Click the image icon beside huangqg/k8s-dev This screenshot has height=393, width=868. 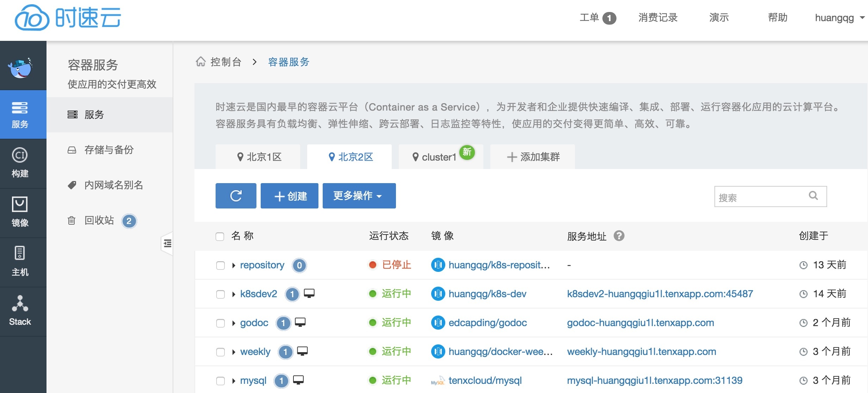pos(438,294)
